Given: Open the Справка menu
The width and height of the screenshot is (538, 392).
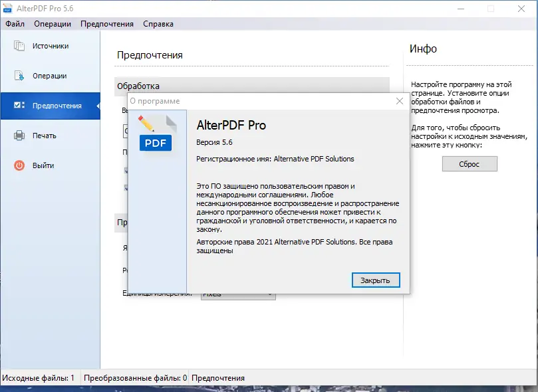Looking at the screenshot, I should click(158, 24).
